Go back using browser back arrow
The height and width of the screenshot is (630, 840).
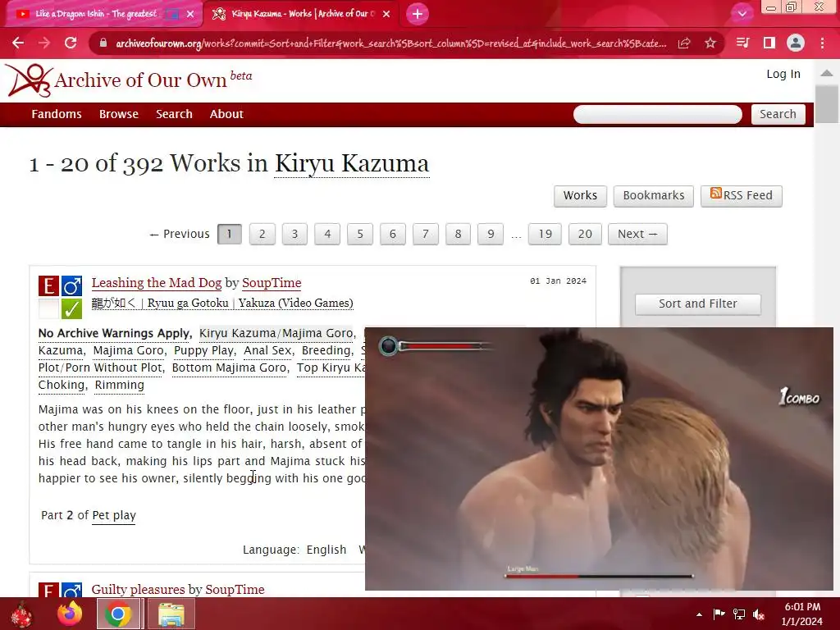[18, 43]
